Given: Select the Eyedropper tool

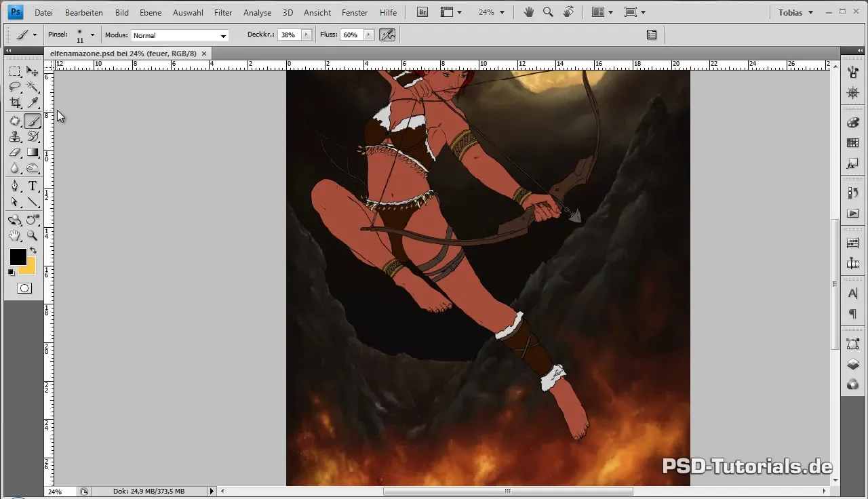Looking at the screenshot, I should pyautogui.click(x=32, y=102).
